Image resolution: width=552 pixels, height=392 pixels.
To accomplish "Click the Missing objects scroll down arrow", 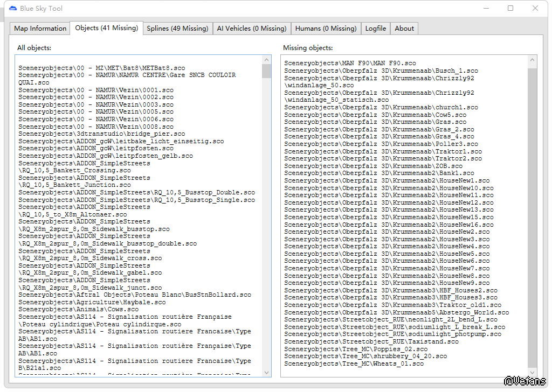I will coord(533,372).
